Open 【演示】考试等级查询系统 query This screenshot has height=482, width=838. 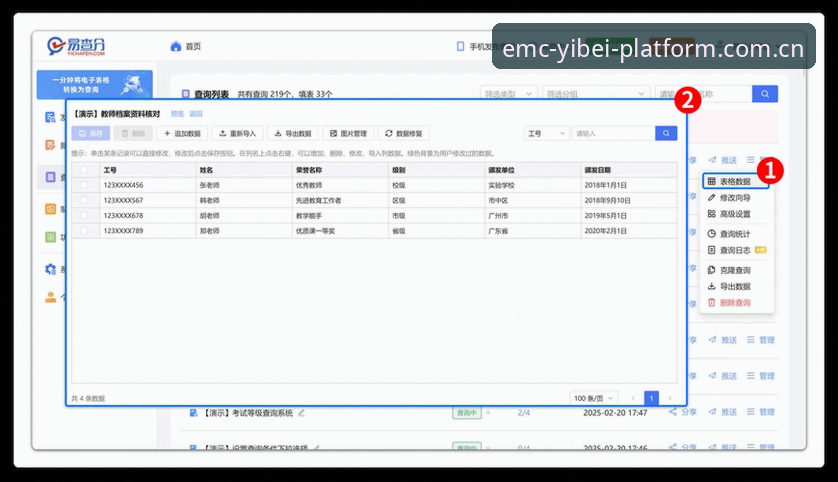tap(248, 413)
